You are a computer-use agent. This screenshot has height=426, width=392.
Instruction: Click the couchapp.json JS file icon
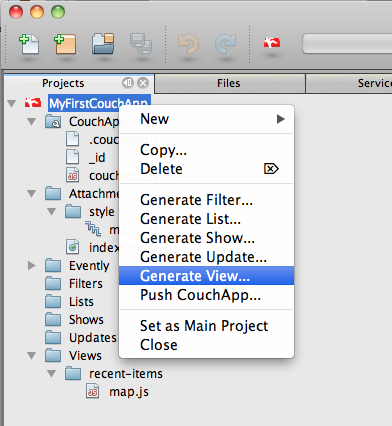[73, 175]
